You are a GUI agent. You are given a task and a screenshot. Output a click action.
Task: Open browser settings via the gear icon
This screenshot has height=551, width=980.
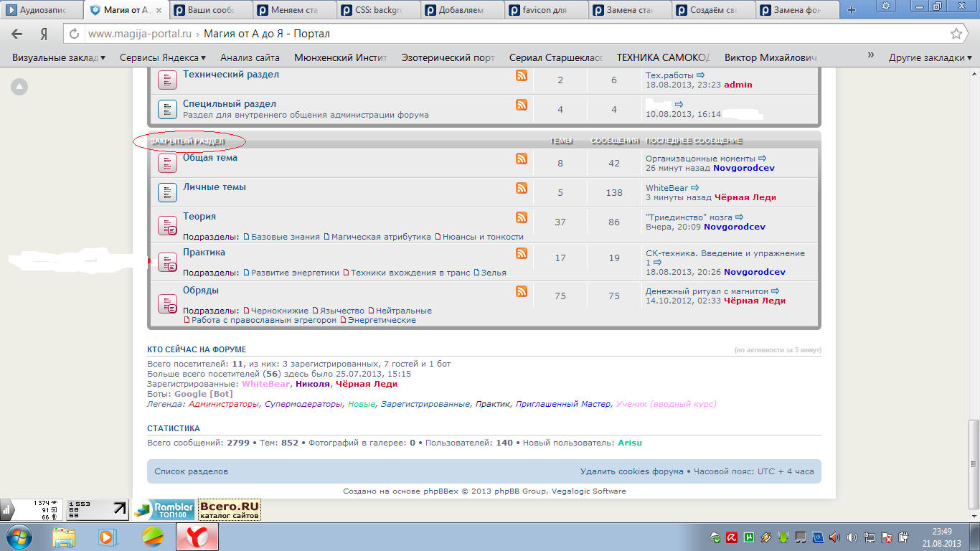(886, 6)
